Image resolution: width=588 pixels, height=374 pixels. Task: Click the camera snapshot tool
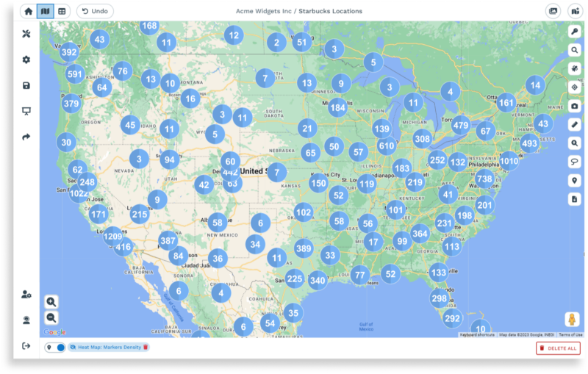coord(575,106)
